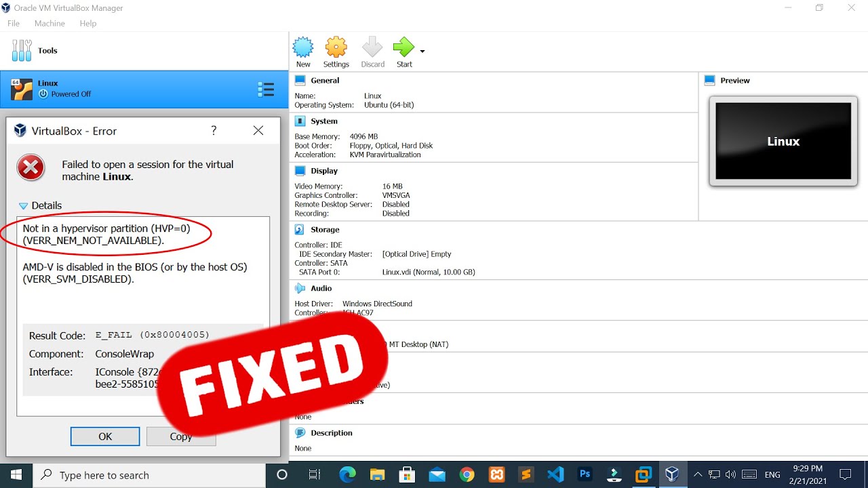
Task: Click the Copy button in error dialog
Action: coord(181,436)
